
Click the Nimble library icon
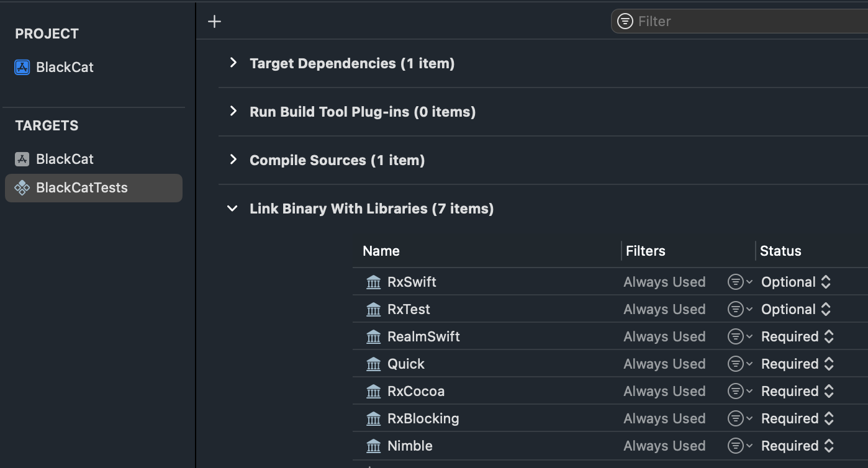pos(373,446)
